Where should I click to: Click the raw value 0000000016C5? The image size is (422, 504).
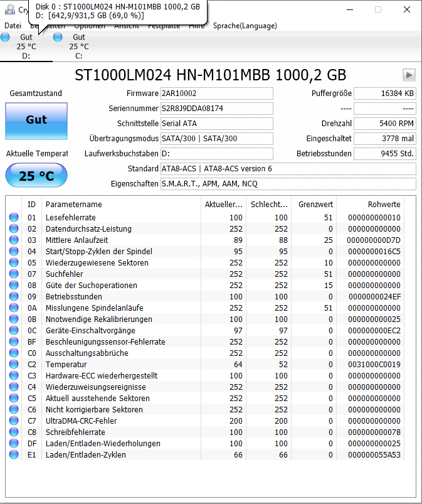pyautogui.click(x=374, y=251)
